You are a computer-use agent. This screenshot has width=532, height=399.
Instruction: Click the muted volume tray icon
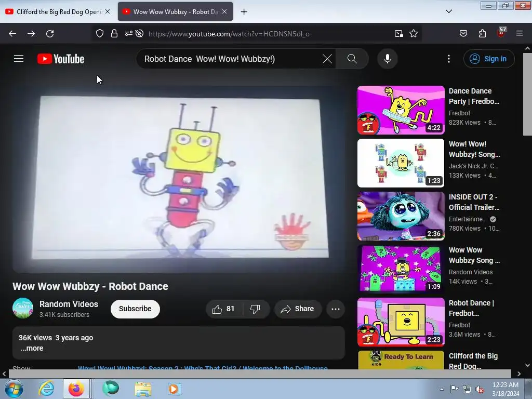(480, 389)
